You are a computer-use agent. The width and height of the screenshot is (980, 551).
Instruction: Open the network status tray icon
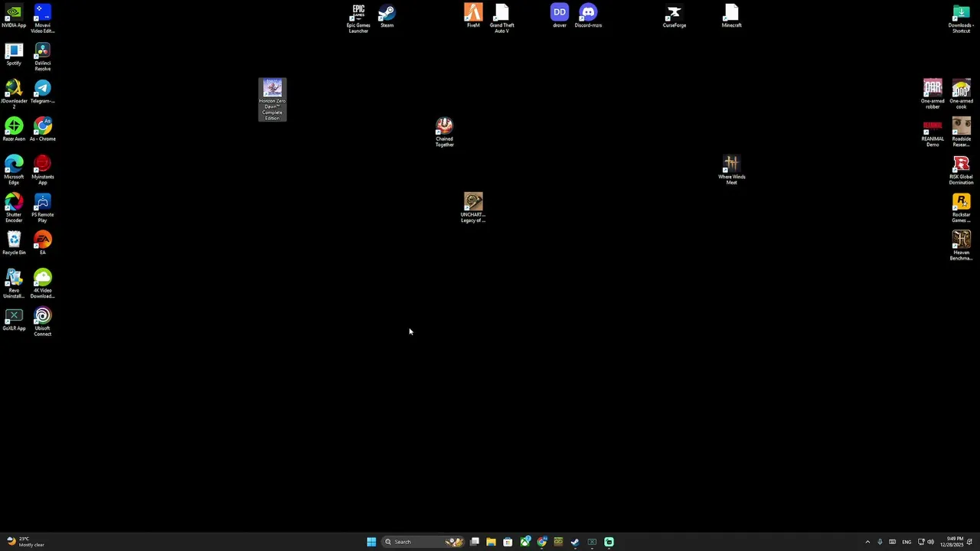coord(921,542)
